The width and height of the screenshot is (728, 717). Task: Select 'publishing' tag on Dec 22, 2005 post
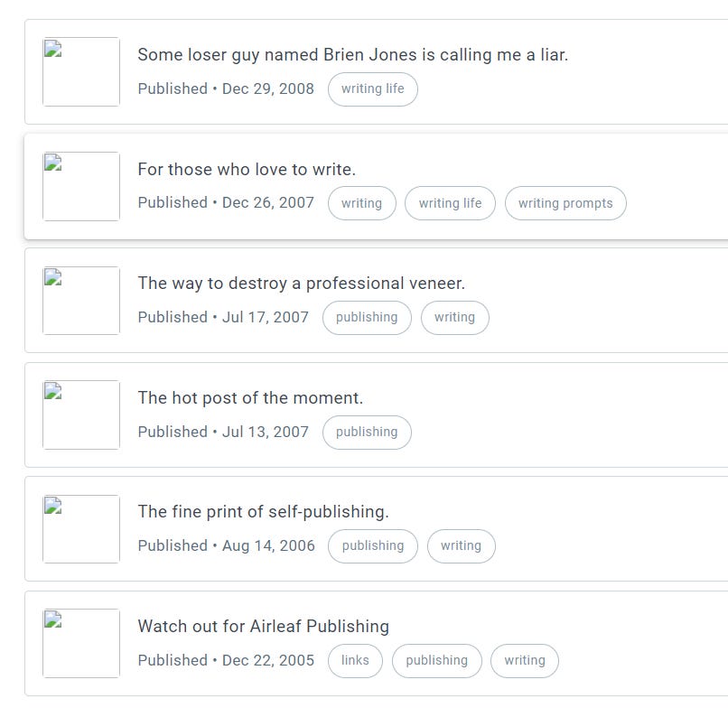[437, 661]
